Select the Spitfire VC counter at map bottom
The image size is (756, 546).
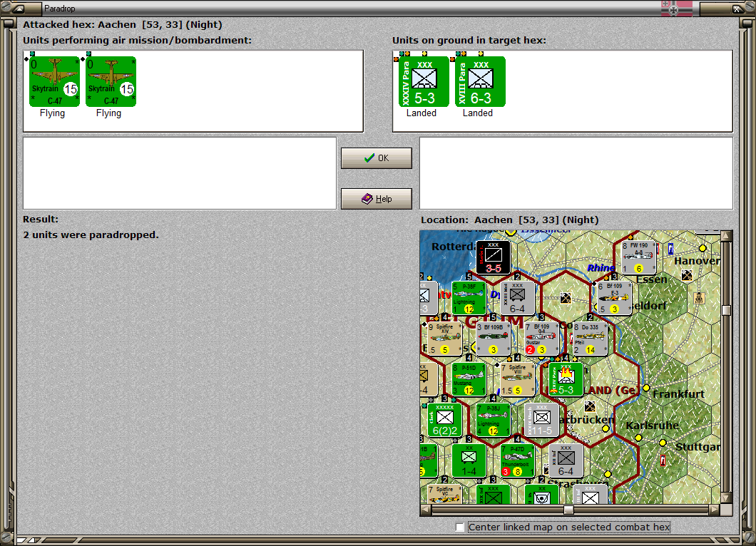(444, 494)
